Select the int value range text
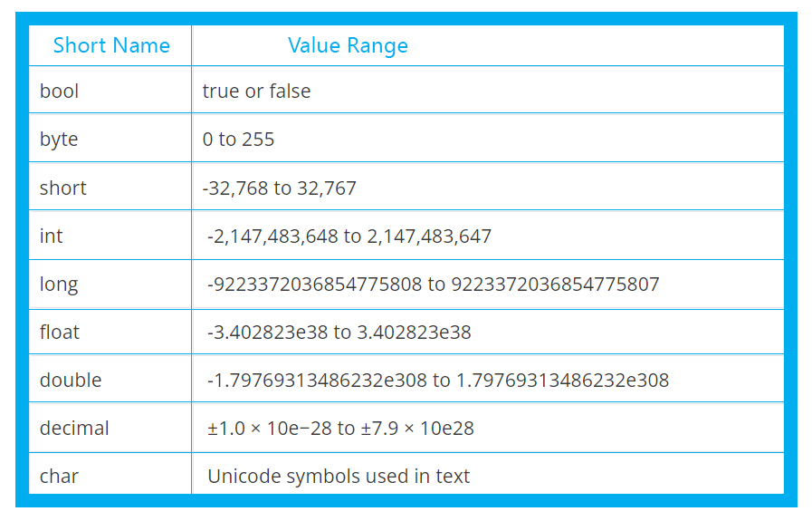 click(349, 236)
